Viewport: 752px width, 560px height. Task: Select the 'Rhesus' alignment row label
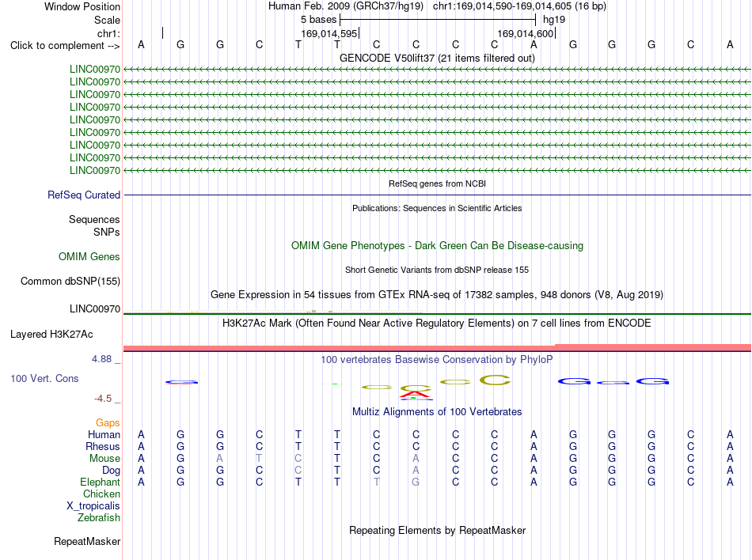[x=103, y=446]
